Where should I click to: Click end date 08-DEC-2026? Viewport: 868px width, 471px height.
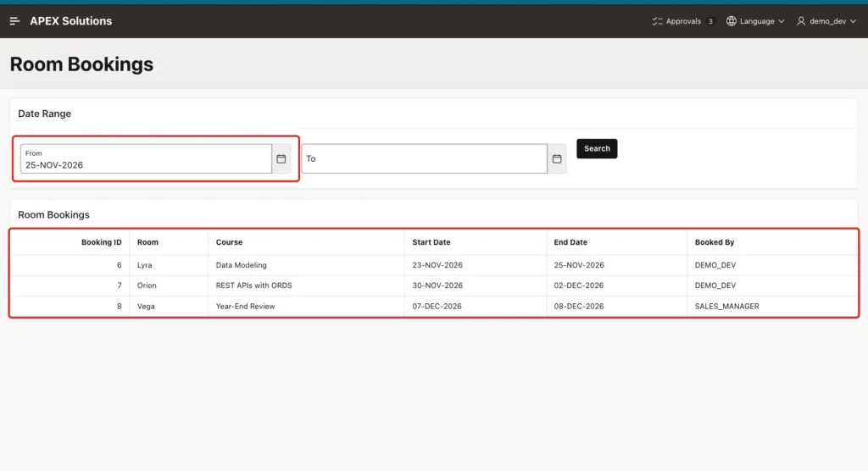click(x=579, y=306)
